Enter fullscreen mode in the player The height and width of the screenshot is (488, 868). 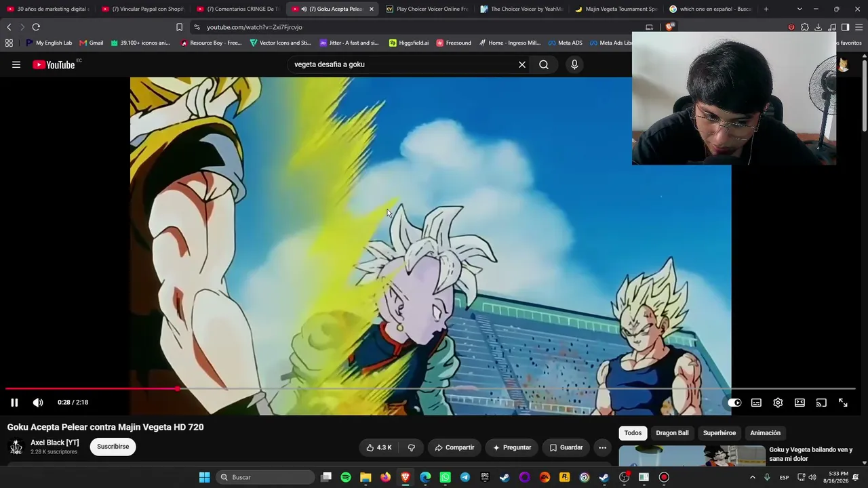point(843,403)
